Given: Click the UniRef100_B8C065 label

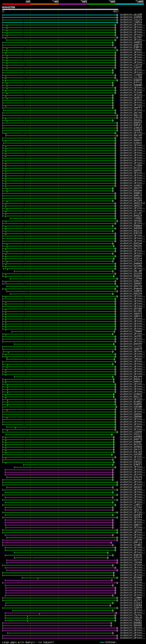Looking at the screenshot, I should [131, 135].
